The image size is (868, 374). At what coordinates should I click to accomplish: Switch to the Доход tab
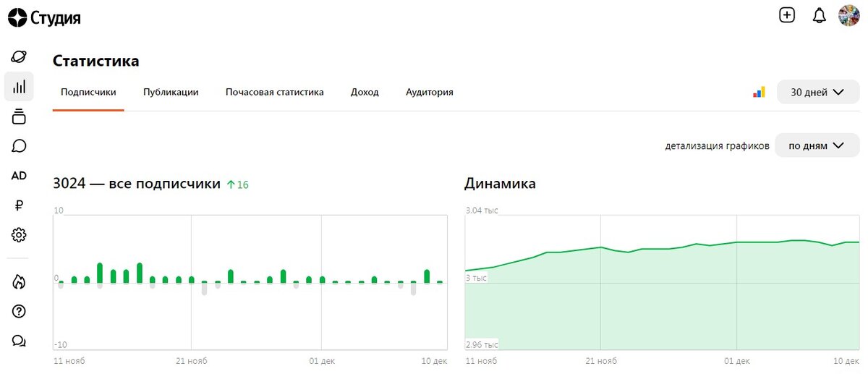[365, 92]
